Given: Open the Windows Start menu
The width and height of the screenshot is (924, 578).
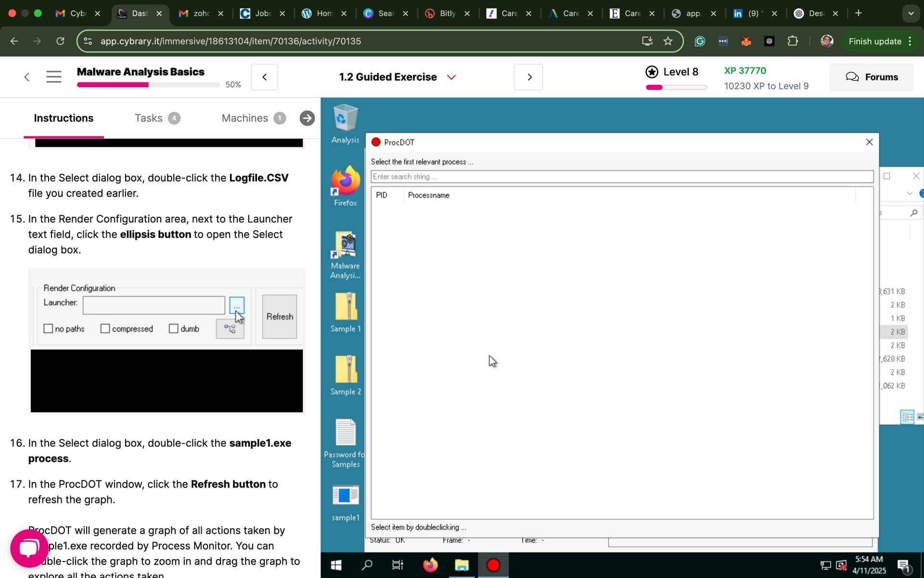Looking at the screenshot, I should 336,565.
